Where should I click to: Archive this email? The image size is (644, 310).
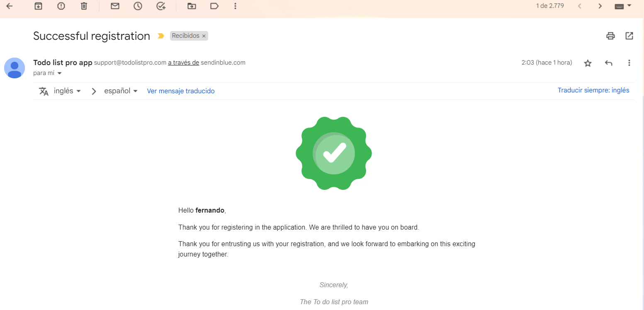38,6
